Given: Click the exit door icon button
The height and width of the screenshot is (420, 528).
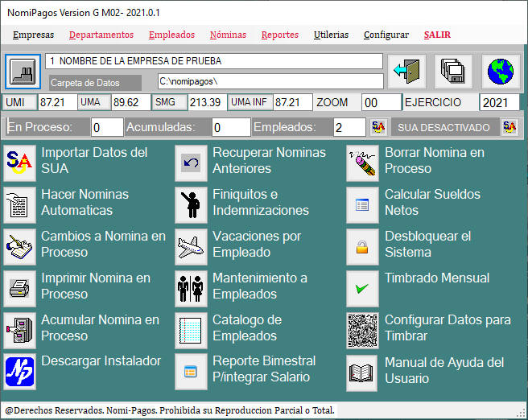Looking at the screenshot, I should point(406,72).
